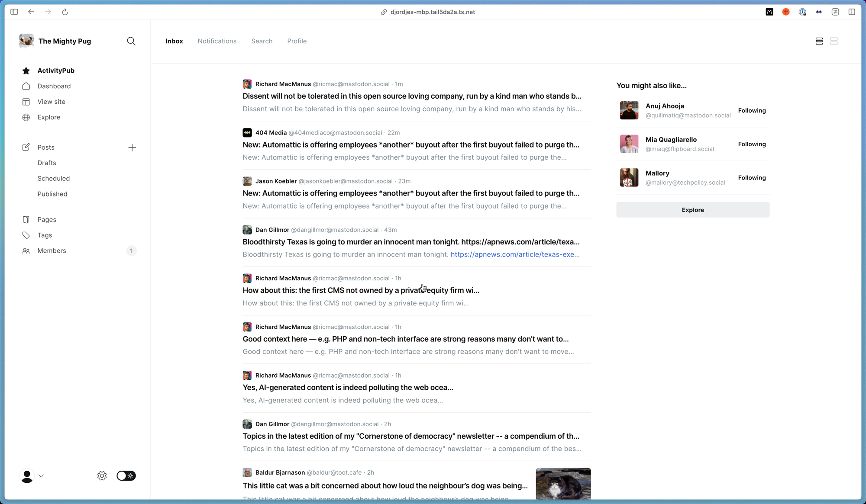Switch to the Notifications tab
The image size is (866, 504).
[217, 41]
